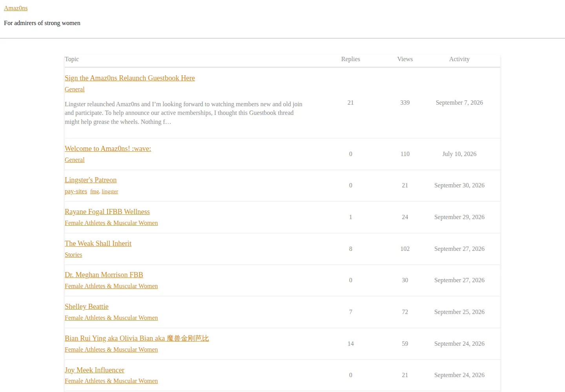565x392 pixels.
Task: Open The Weak Shall Inherit topic
Action: 98,243
